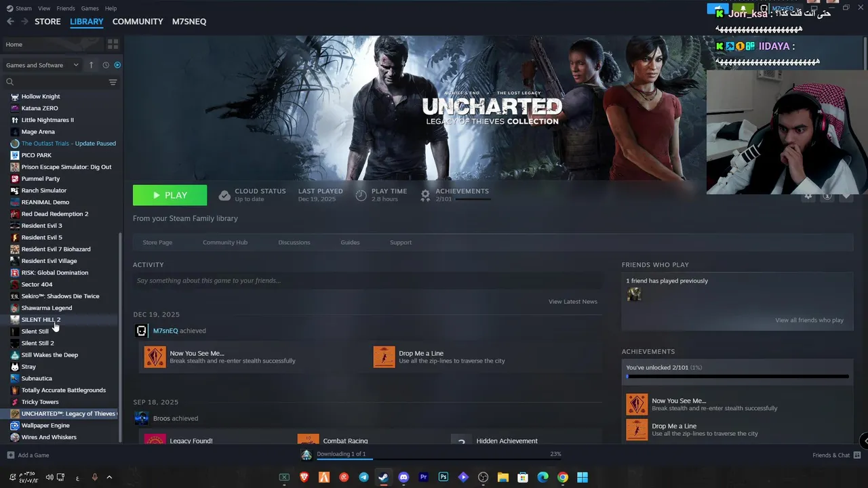
Task: Open the Help menu
Action: tap(111, 8)
